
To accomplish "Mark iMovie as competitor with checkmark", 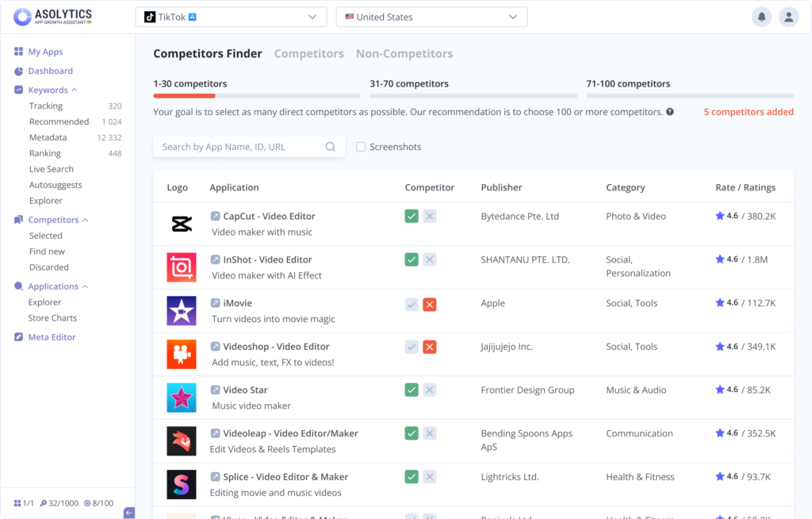I will point(412,305).
